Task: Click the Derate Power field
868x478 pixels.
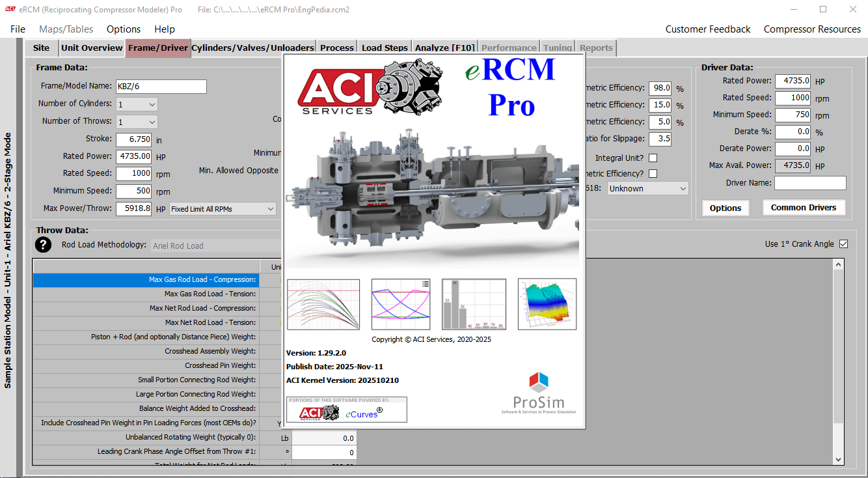Action: [793, 148]
